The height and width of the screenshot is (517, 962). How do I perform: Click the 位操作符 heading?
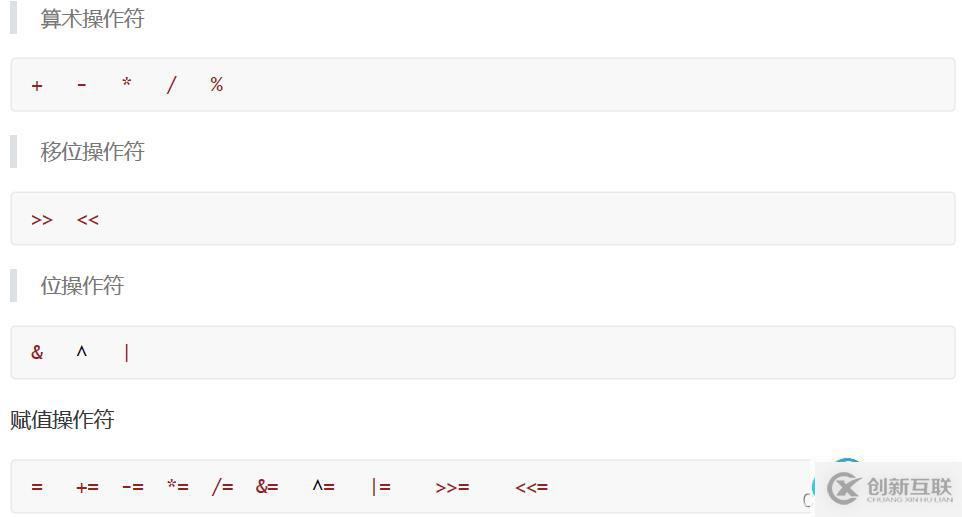click(82, 286)
